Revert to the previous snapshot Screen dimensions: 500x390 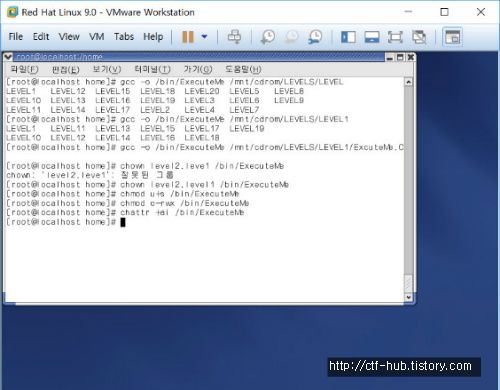coord(291,37)
